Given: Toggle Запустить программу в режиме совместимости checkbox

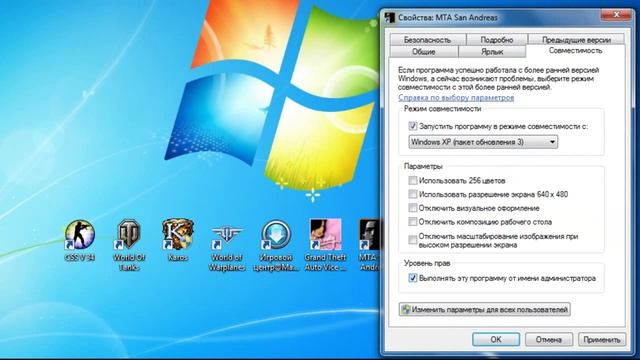Looking at the screenshot, I should [x=413, y=126].
